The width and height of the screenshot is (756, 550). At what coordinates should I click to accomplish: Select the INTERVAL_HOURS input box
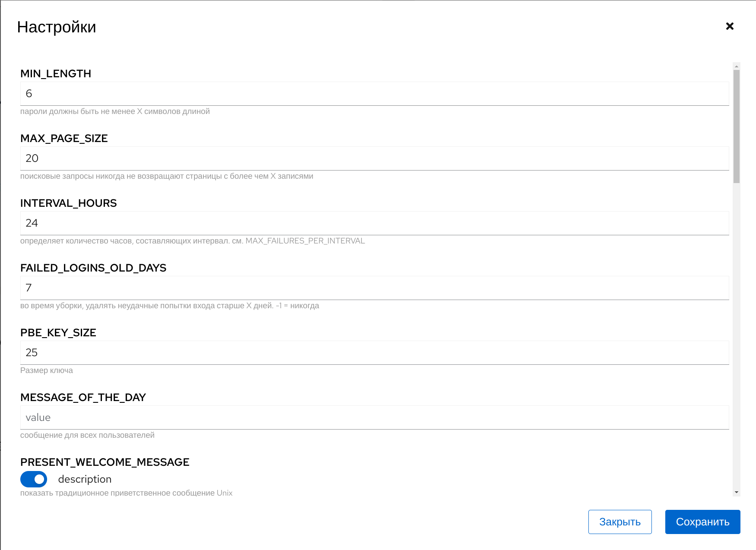coord(375,223)
